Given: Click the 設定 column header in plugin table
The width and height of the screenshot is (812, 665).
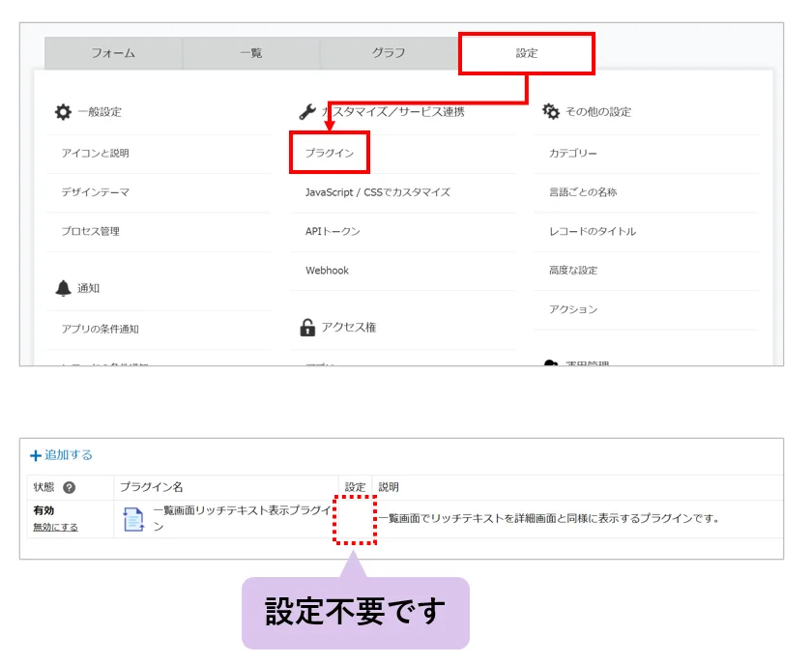Looking at the screenshot, I should click(356, 487).
